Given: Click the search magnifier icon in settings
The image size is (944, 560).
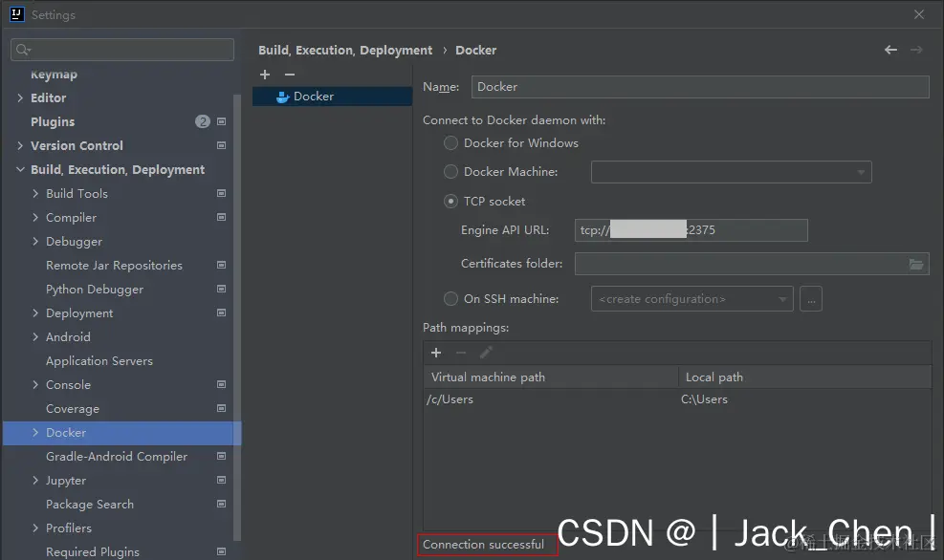Looking at the screenshot, I should pos(23,50).
